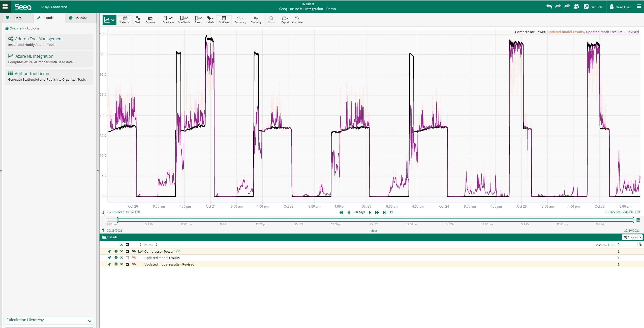Click the Chain view icon

(x=138, y=19)
